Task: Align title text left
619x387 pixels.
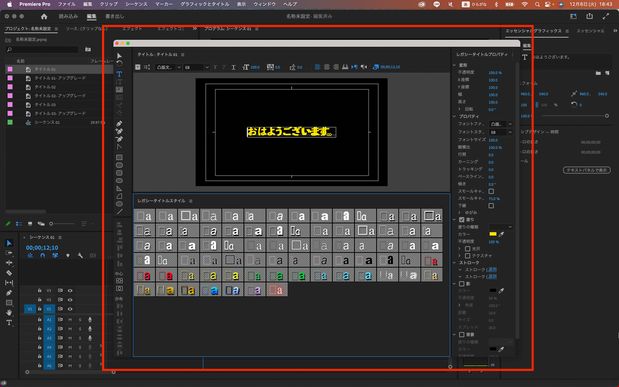Action: [x=317, y=67]
